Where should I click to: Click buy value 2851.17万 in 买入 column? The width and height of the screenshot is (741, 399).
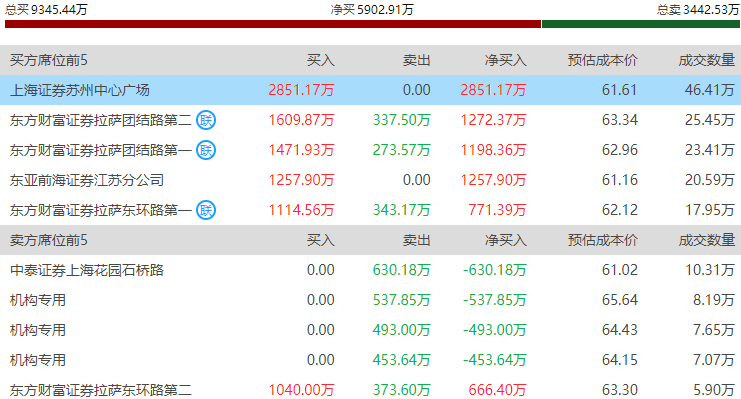point(302,90)
